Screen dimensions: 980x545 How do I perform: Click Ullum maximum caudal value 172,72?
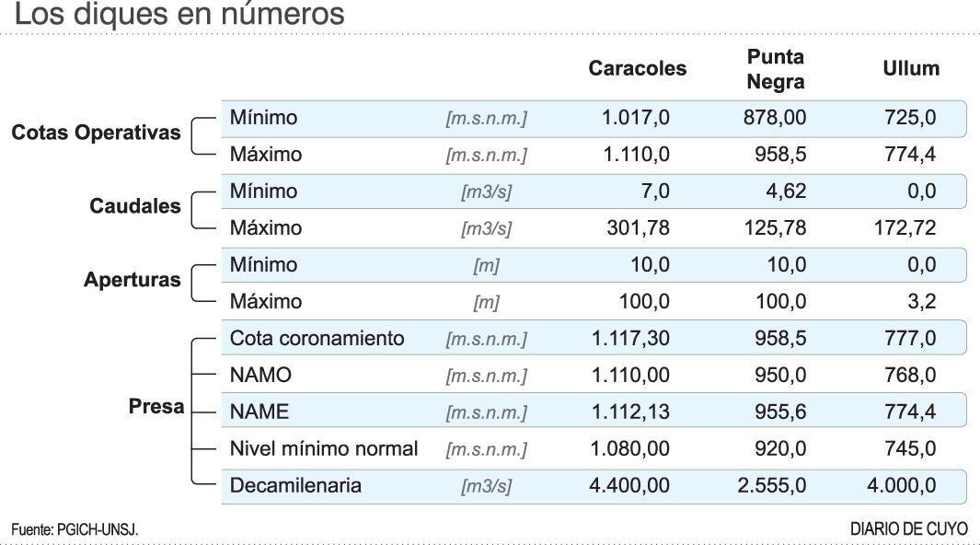[905, 226]
